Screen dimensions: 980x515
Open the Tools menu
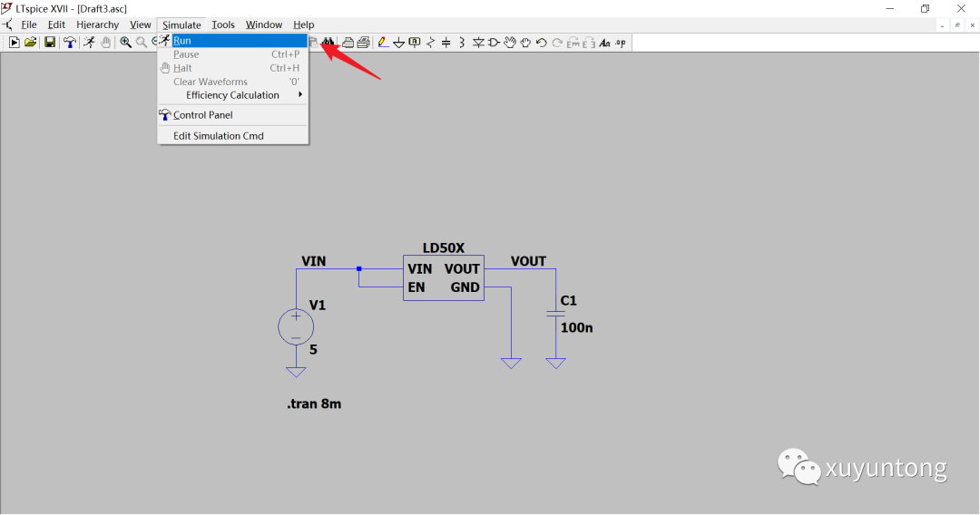pos(223,24)
